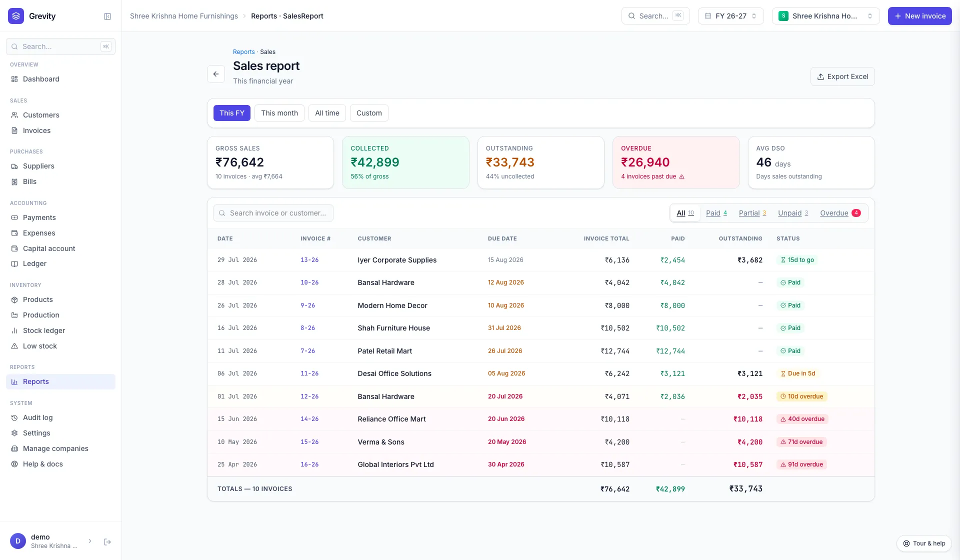Open Capital account in sidebar
The width and height of the screenshot is (960, 560).
click(60, 248)
